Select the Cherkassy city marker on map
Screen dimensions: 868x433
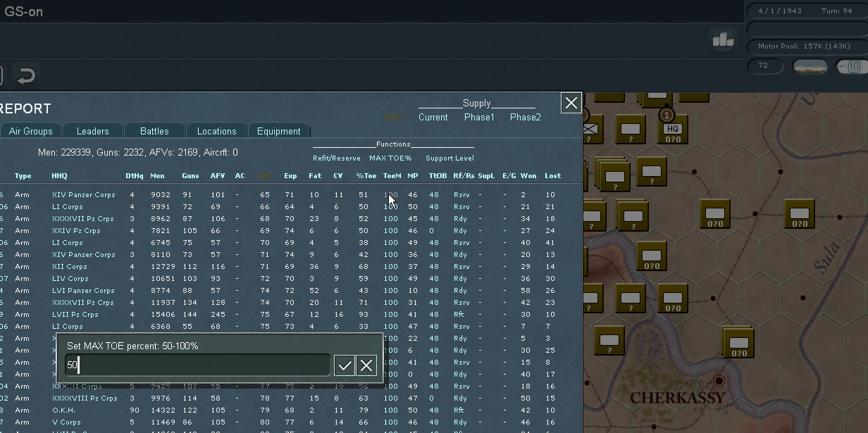click(x=719, y=381)
